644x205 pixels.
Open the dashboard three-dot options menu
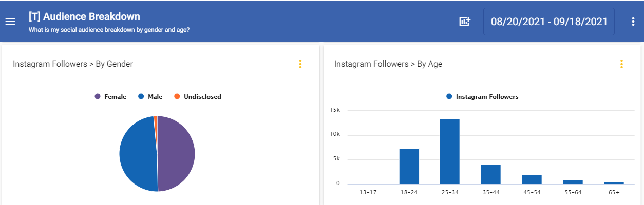tap(633, 22)
